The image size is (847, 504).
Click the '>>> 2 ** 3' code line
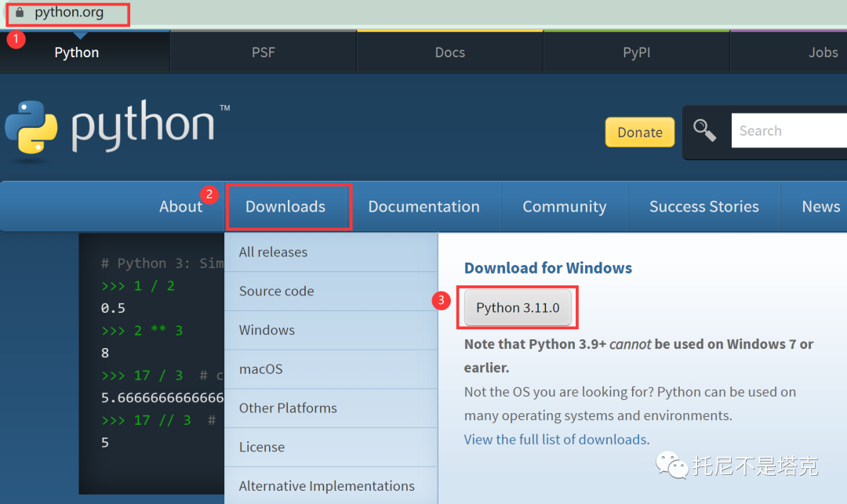point(142,330)
